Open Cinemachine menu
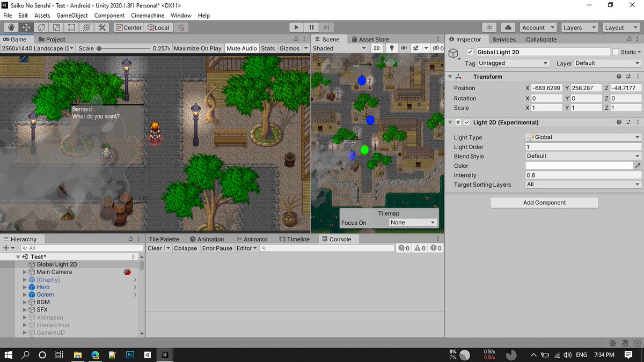Screen dimensions: 644x362 pos(148,16)
